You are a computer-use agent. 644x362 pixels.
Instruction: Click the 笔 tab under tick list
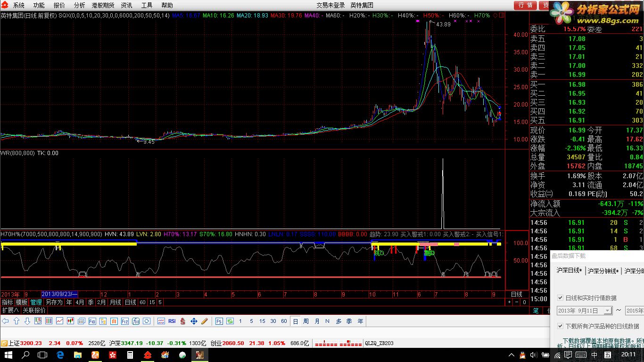pyautogui.click(x=536, y=310)
